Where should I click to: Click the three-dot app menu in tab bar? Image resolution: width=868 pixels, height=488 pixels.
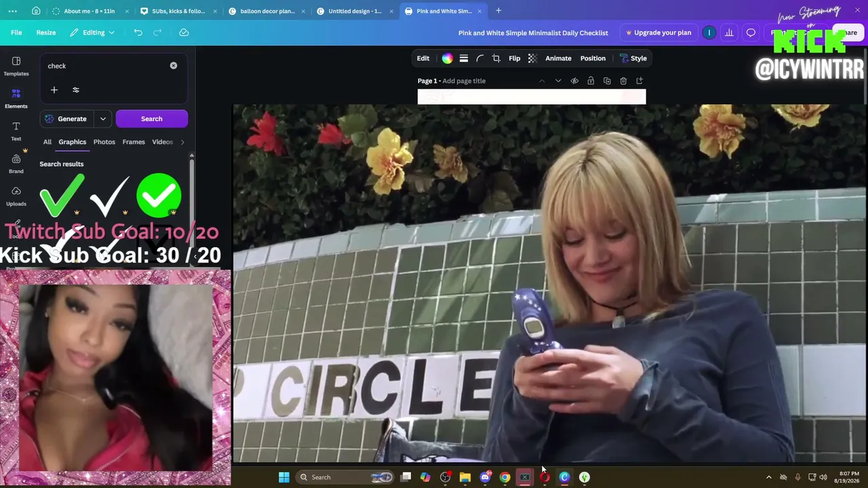coord(12,11)
